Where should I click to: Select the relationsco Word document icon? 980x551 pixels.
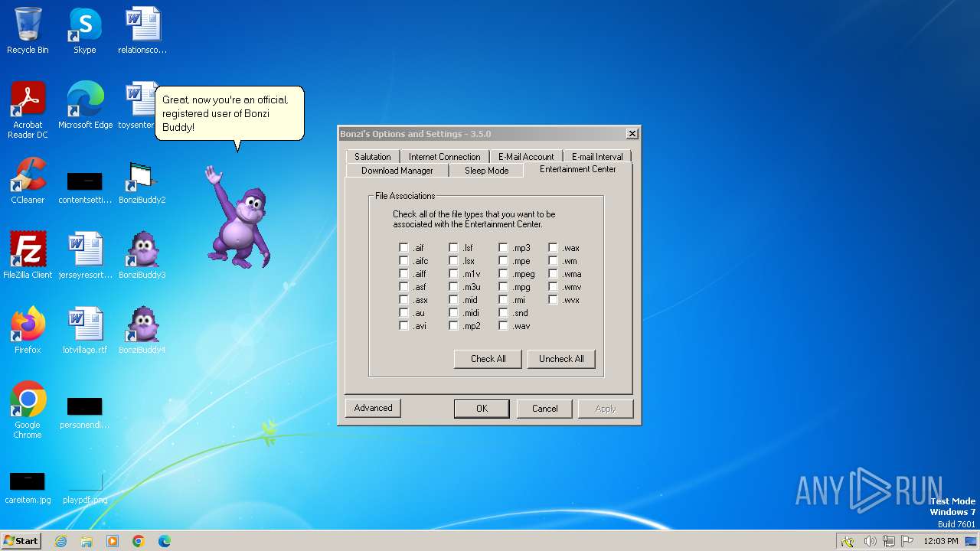tap(142, 31)
